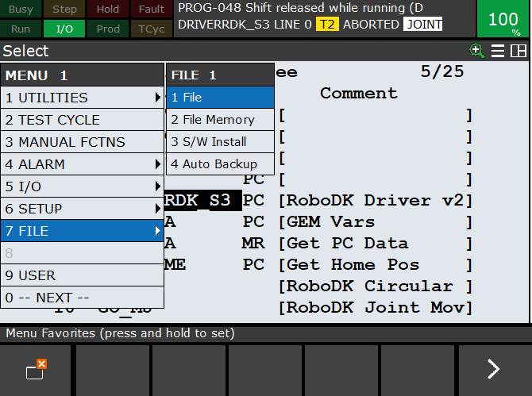Select File Memory from FILE submenu

(220, 120)
